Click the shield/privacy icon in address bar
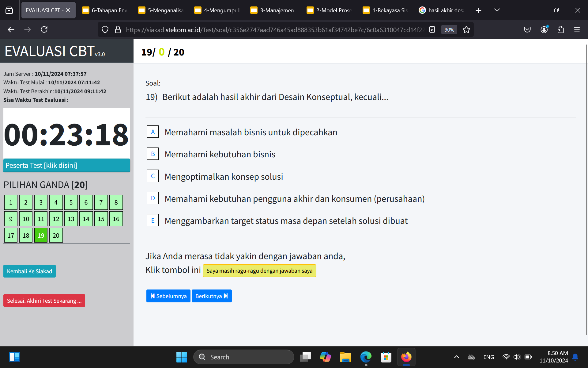Viewport: 588px width, 368px height. point(105,30)
